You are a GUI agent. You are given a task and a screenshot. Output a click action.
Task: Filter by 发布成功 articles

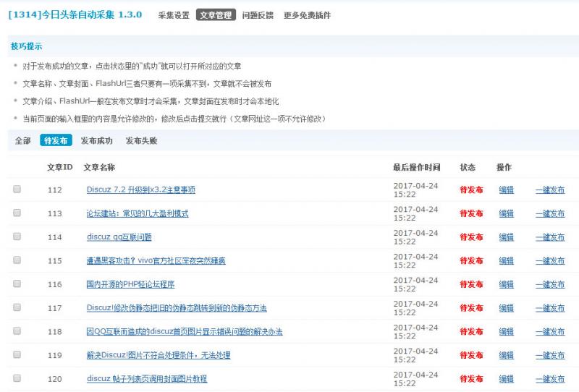coord(96,140)
